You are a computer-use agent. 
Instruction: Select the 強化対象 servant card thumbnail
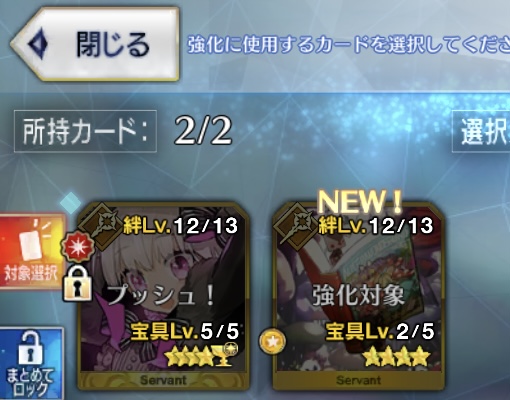359,296
